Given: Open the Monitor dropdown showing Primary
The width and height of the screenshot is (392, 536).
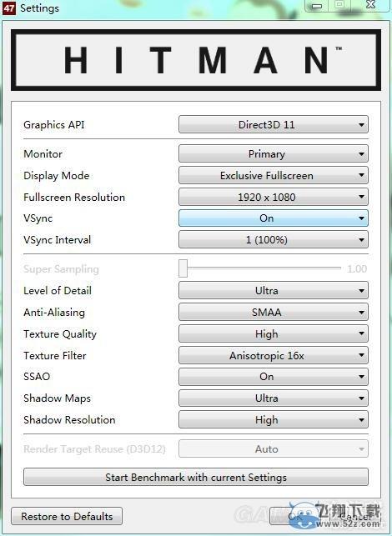Looking at the screenshot, I should [x=273, y=154].
